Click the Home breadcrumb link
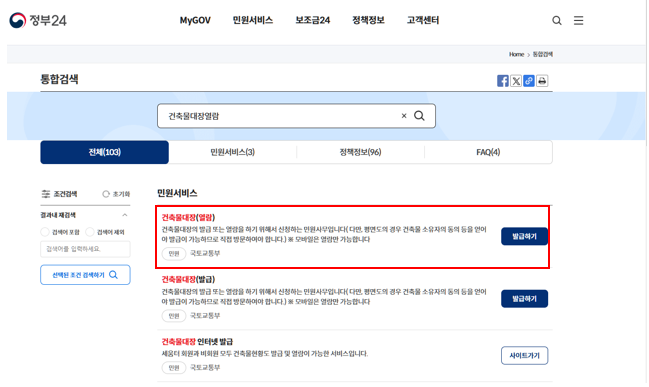 coord(516,54)
